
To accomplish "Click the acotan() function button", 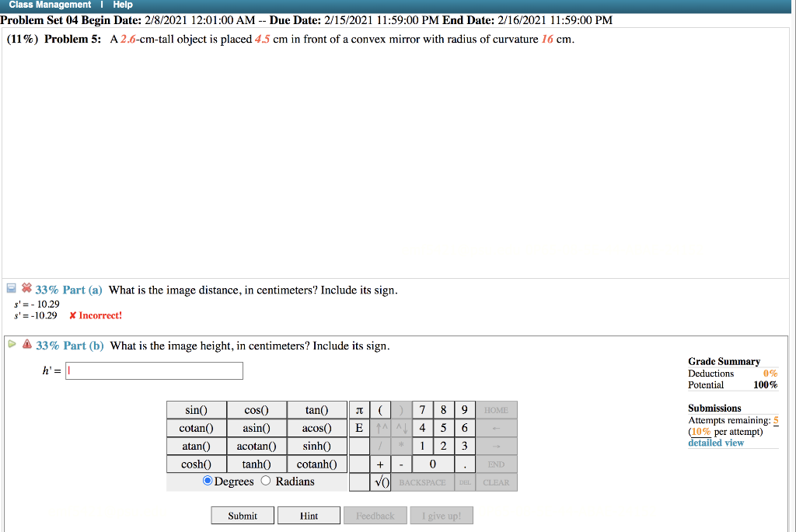I will point(257,446).
